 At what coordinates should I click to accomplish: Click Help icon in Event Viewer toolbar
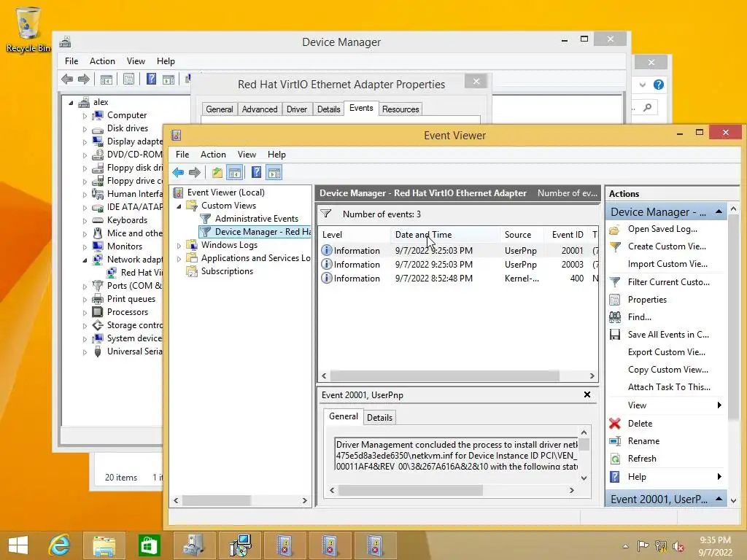coord(256,172)
